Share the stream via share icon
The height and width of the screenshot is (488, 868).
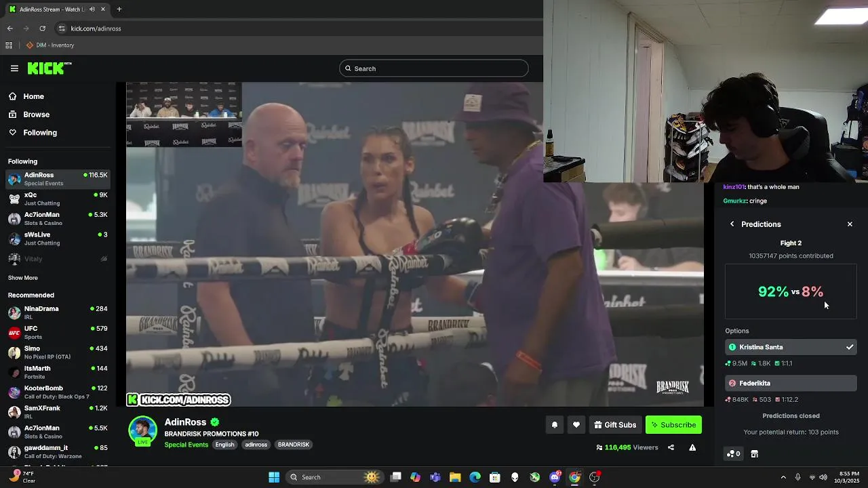pyautogui.click(x=671, y=447)
